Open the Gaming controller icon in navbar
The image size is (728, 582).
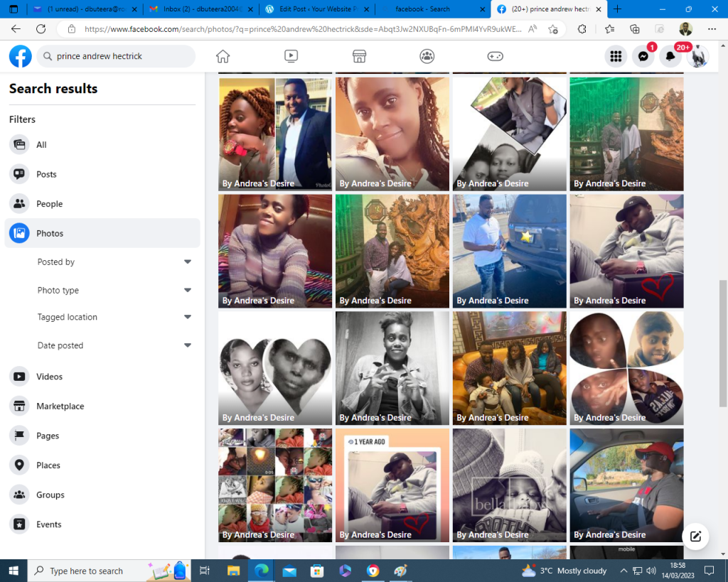pyautogui.click(x=495, y=56)
